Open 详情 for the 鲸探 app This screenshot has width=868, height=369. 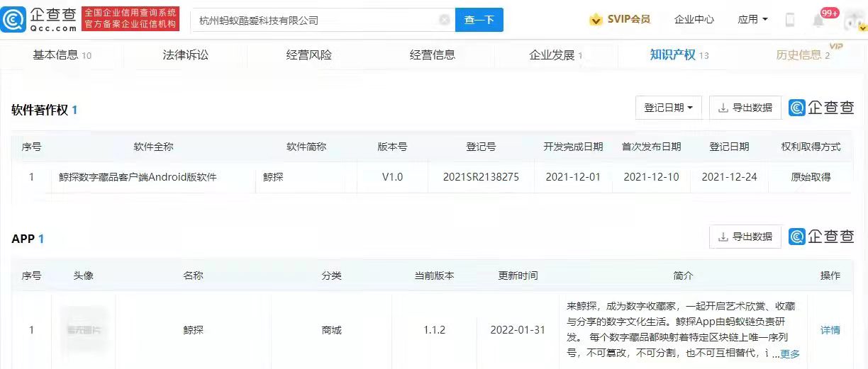(830, 330)
